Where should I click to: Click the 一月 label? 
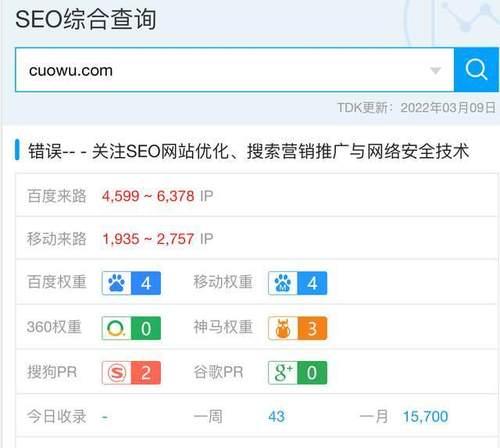(374, 417)
